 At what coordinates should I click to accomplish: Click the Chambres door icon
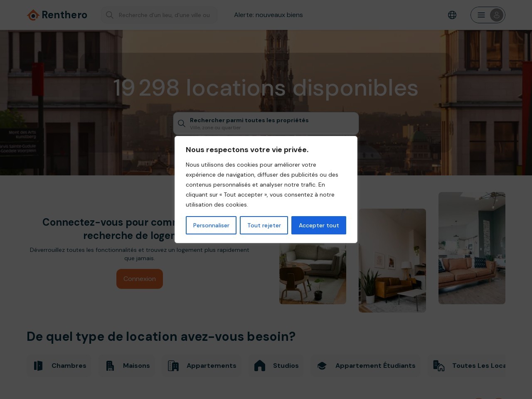(38, 366)
